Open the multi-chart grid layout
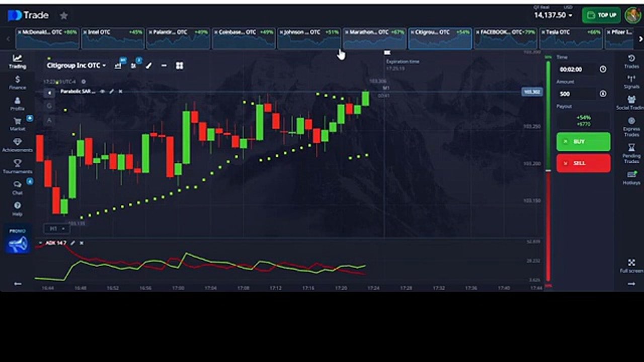Viewport: 644px width, 362px height. point(180,65)
